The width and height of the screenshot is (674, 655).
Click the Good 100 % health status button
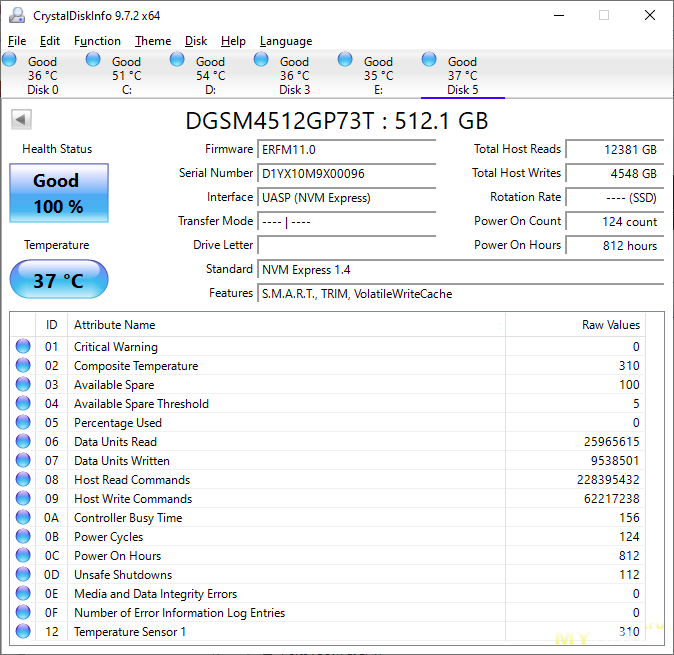(x=58, y=194)
